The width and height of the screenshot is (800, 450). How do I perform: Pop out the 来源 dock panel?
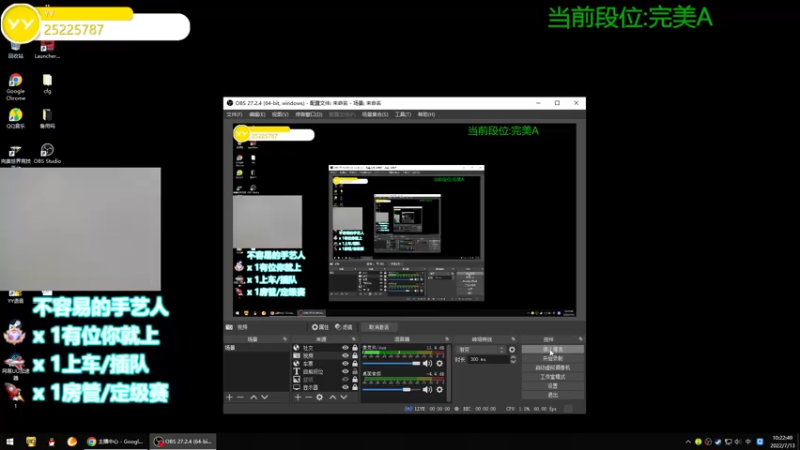point(354,339)
